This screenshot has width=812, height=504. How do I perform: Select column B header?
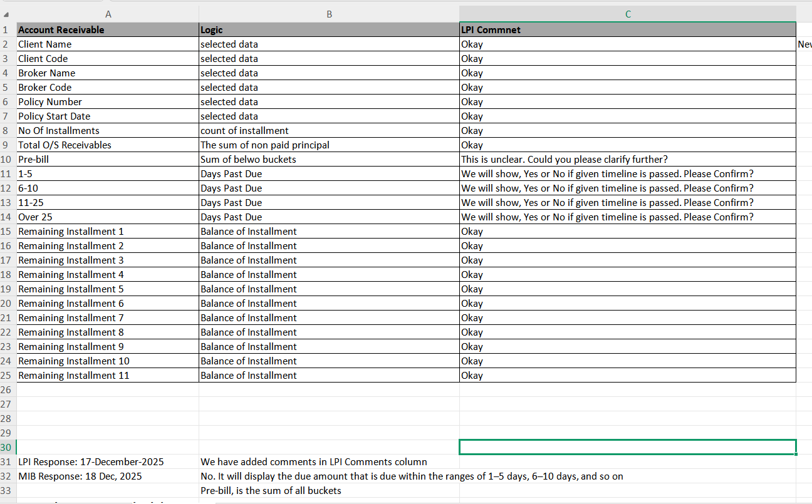(x=329, y=14)
